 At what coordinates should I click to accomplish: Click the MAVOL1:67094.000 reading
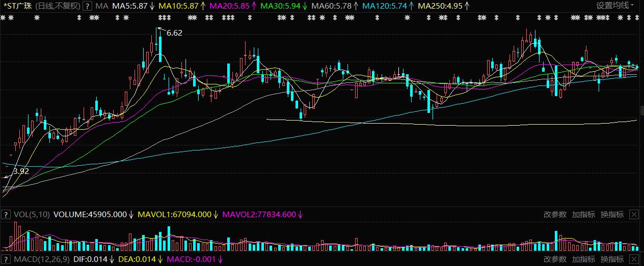tap(174, 214)
